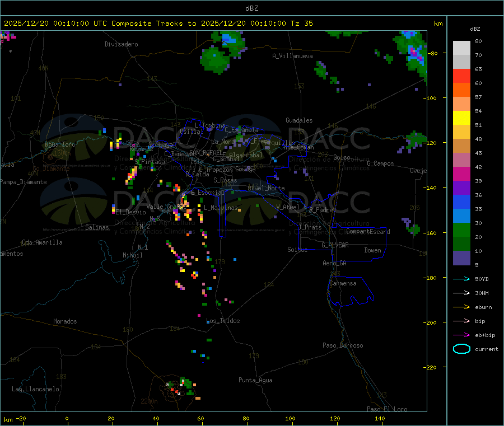Screen dimensions: 504x426
Task: Click the Atuel_Norte map label
Action: pos(266,188)
